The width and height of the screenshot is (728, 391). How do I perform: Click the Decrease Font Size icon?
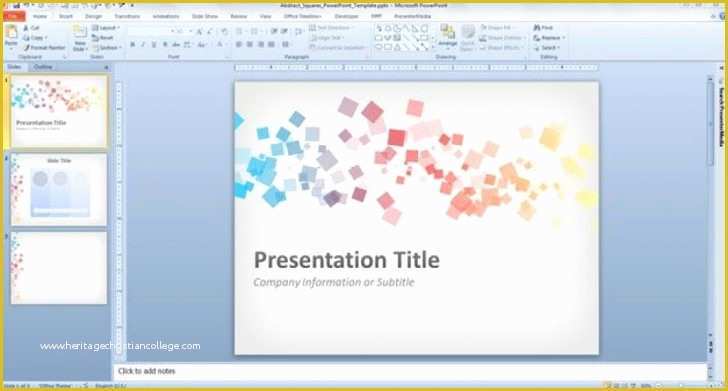tap(211, 32)
